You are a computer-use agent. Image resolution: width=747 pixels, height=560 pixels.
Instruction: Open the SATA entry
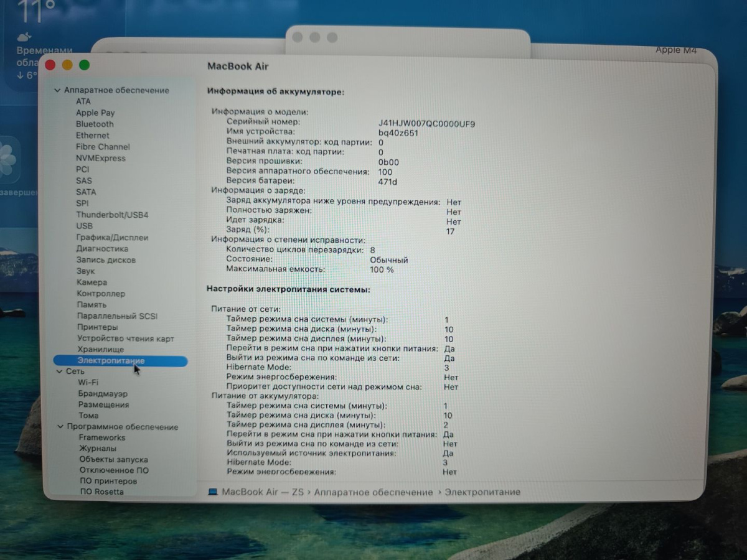click(87, 192)
